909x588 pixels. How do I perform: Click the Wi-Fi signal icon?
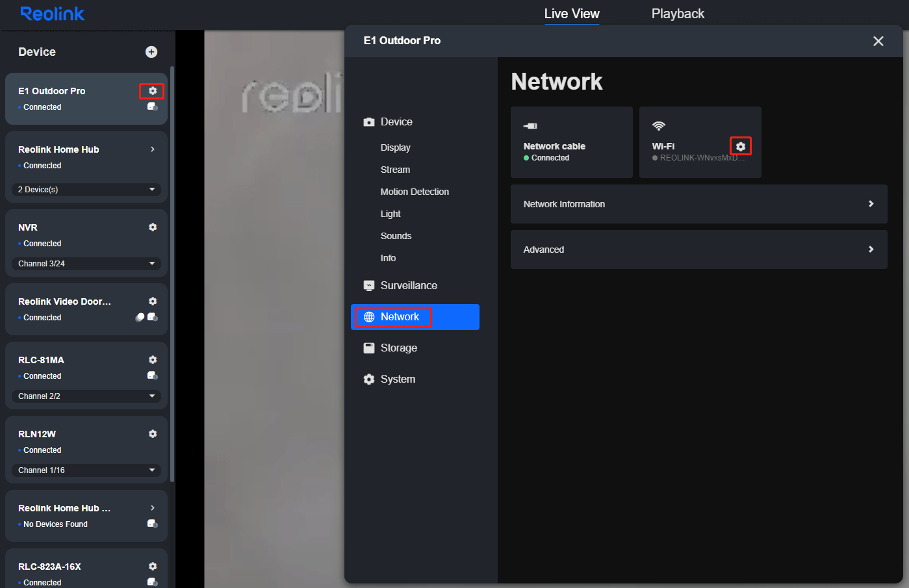coord(659,126)
